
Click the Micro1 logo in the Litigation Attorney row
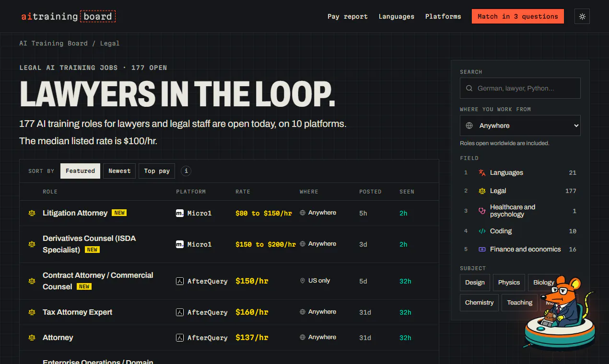click(x=180, y=213)
